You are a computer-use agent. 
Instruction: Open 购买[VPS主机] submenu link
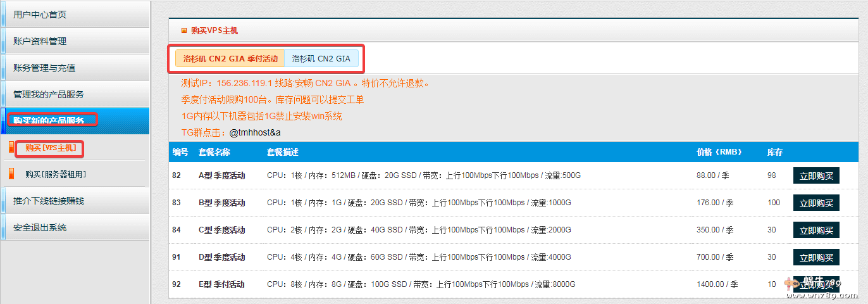pos(51,148)
